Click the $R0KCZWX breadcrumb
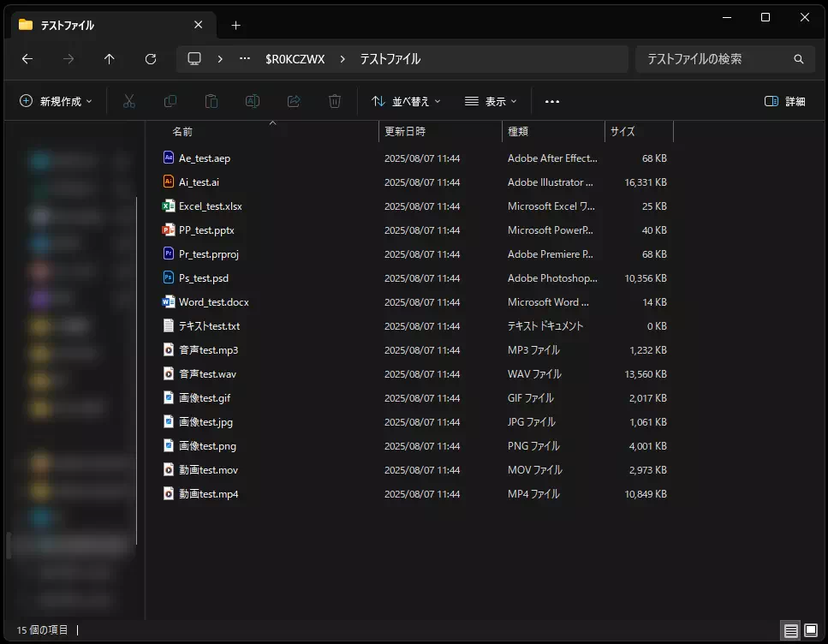The height and width of the screenshot is (644, 828). 295,59
